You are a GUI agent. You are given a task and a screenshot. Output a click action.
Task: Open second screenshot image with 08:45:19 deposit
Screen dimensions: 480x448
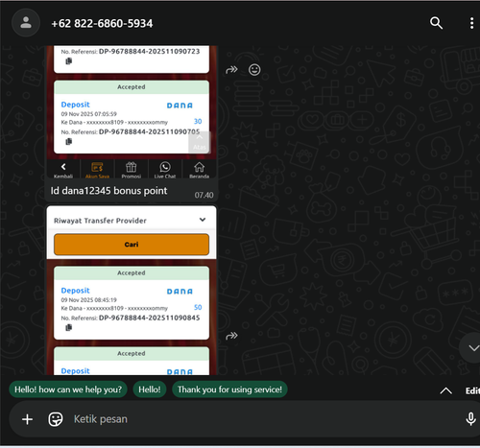point(132,291)
